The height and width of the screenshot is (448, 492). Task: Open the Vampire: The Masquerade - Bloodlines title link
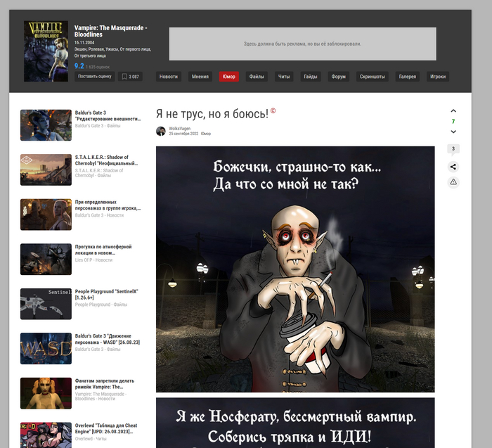110,31
